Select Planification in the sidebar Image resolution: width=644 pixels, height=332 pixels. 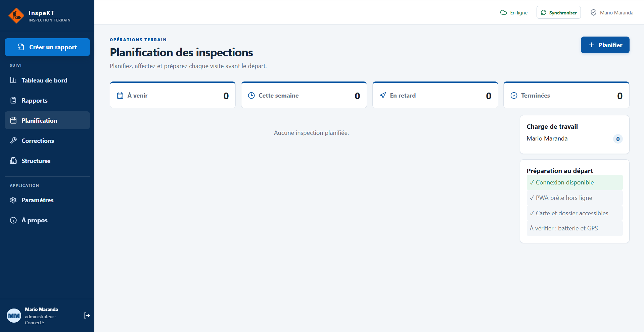pyautogui.click(x=47, y=120)
